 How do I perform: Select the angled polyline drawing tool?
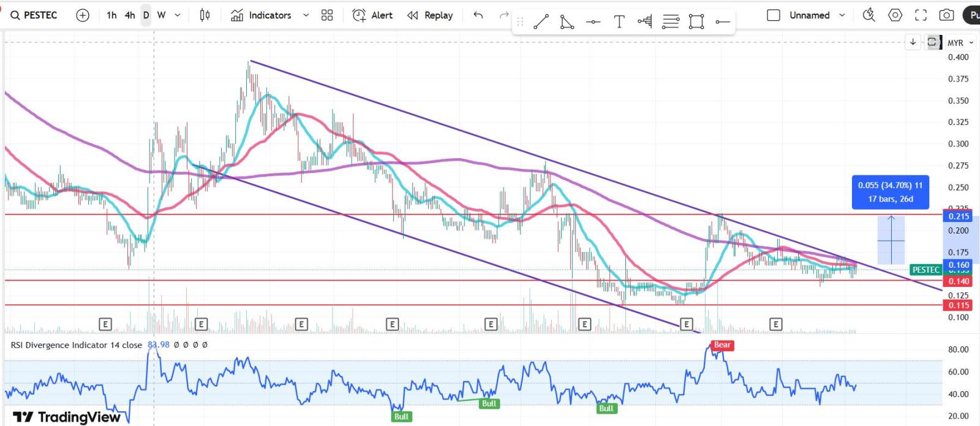point(567,22)
